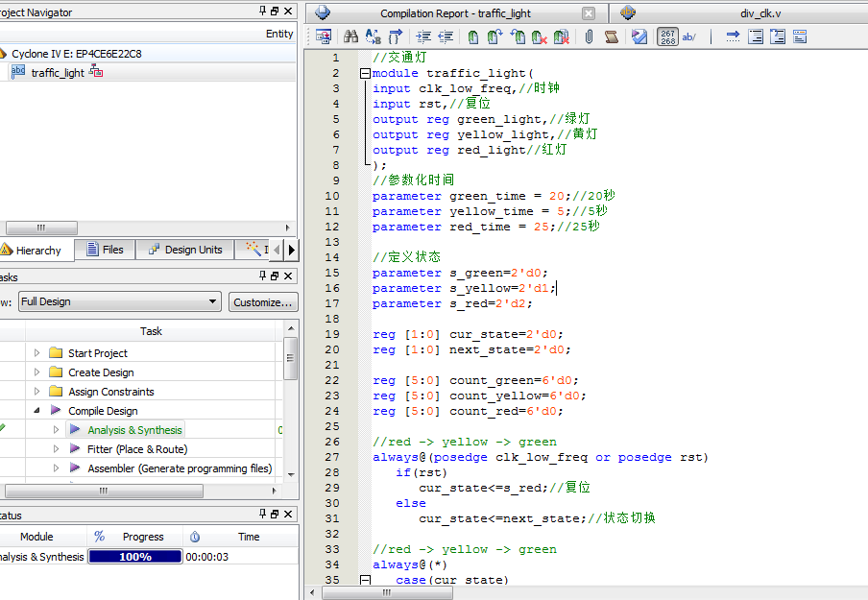Viewport: 868px width, 600px height.
Task: Clear all bookmarks with the stacked-pages red X icon
Action: 562,36
